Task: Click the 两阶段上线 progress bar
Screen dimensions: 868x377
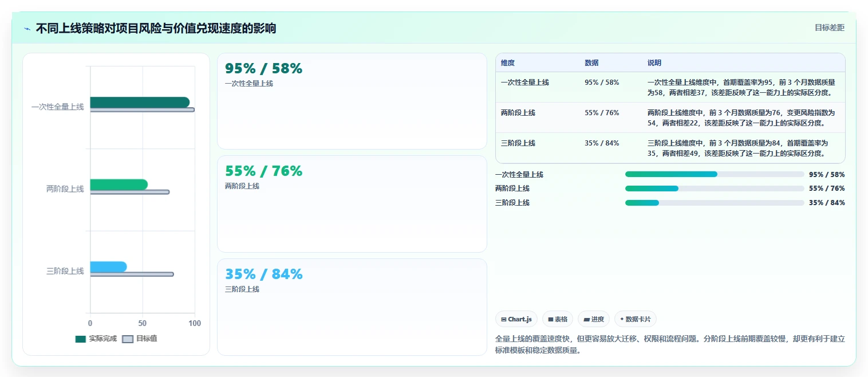Action: (715, 188)
